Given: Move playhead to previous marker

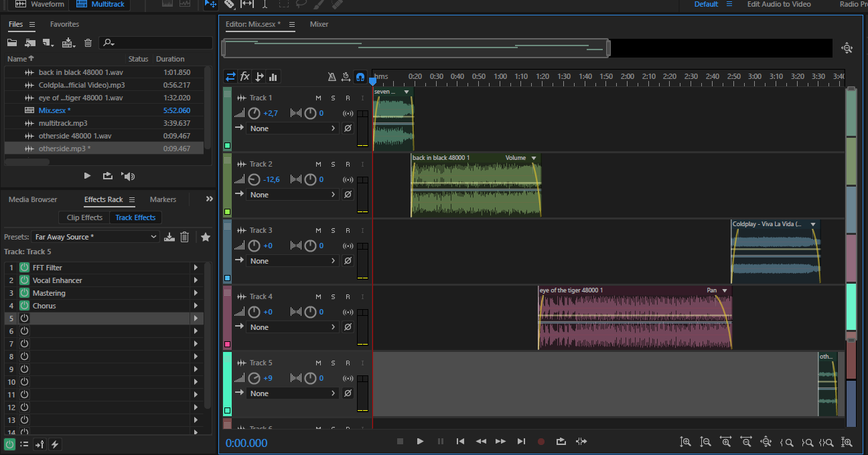Looking at the screenshot, I should pyautogui.click(x=460, y=442).
